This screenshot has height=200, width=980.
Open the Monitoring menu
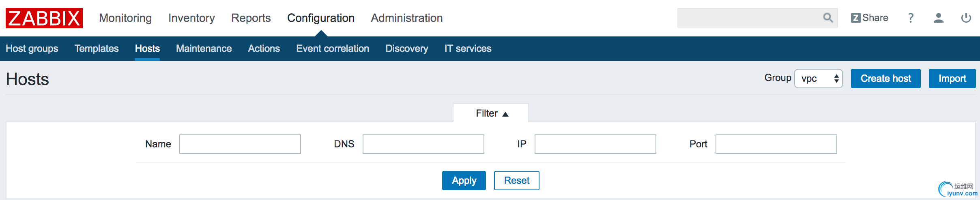click(125, 18)
